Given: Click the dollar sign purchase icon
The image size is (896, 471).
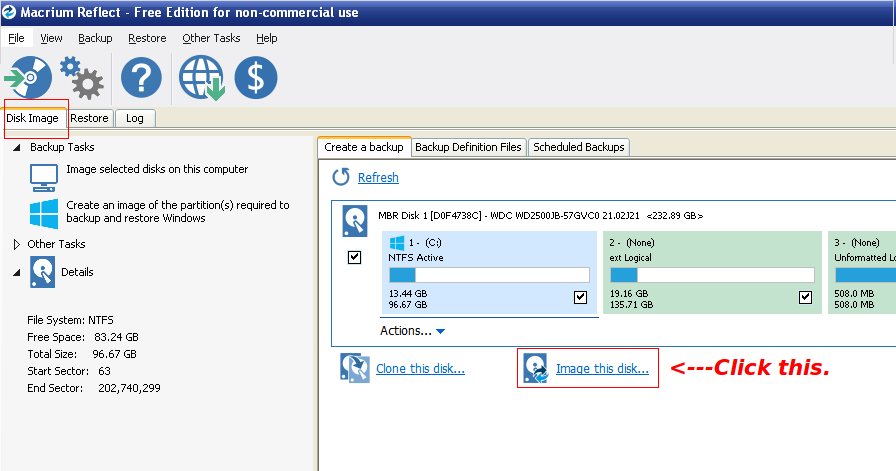Looking at the screenshot, I should click(x=256, y=78).
